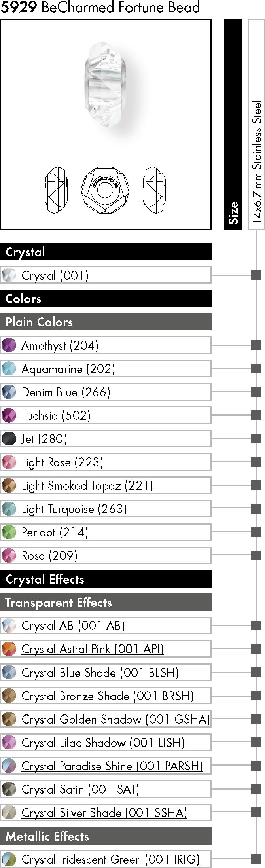Toggle availability marker for Crystal Satin row

(x=256, y=789)
